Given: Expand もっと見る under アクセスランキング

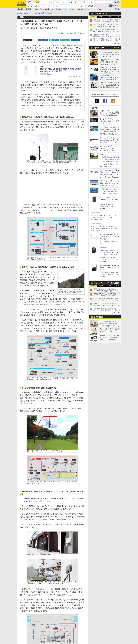Looking at the screenshot, I should [x=116, y=43].
